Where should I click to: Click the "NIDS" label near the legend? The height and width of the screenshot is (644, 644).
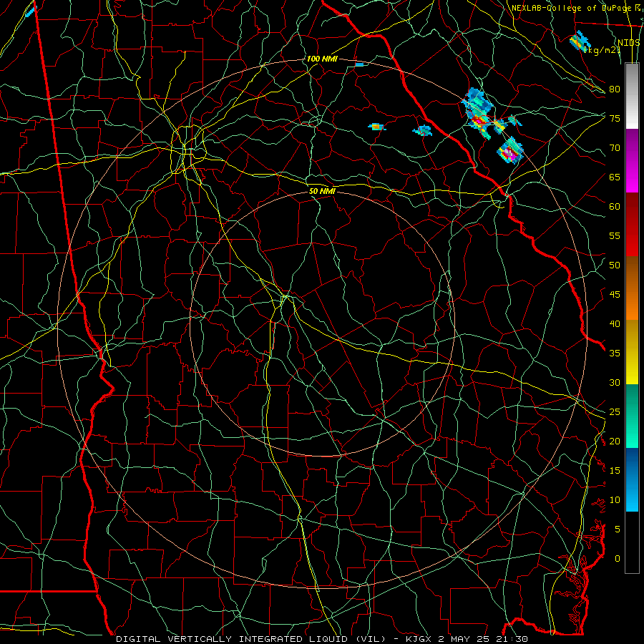point(628,42)
